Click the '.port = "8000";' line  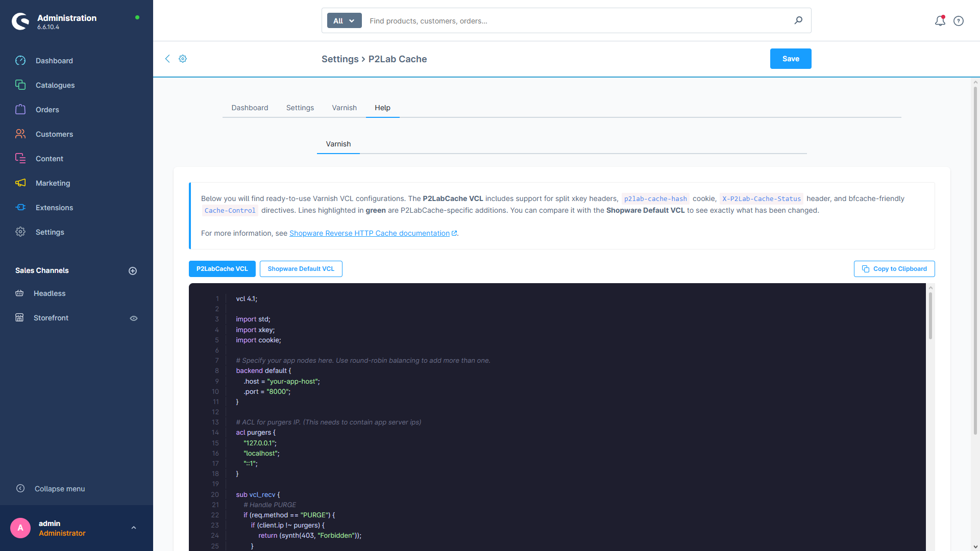[x=267, y=392]
